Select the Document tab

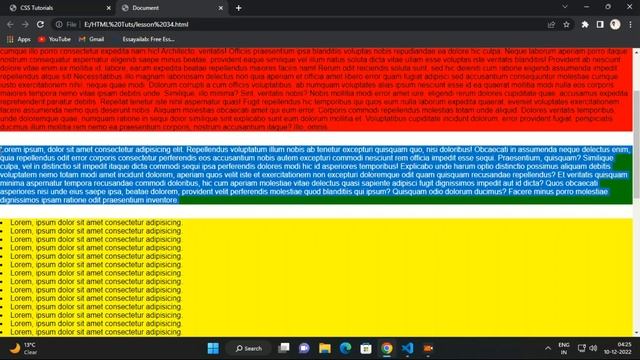(x=171, y=8)
